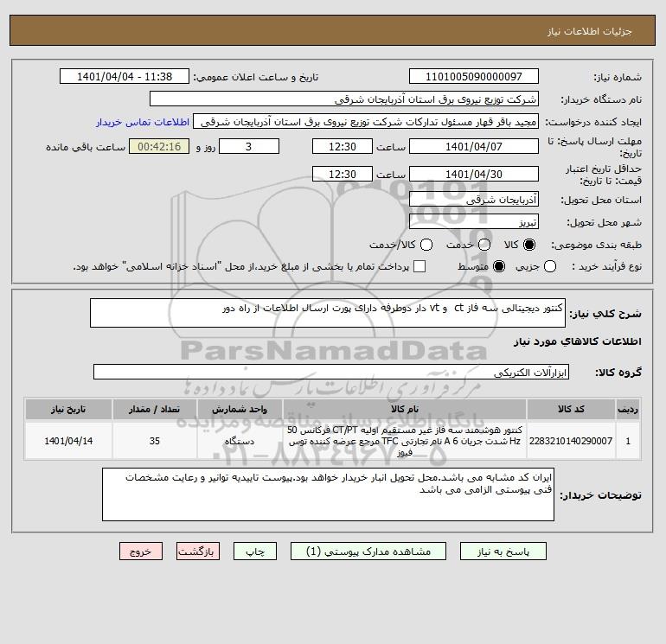Viewport: 666px width, 644px height.
Task: Click the unit cell دستگاه
Action: tap(240, 441)
